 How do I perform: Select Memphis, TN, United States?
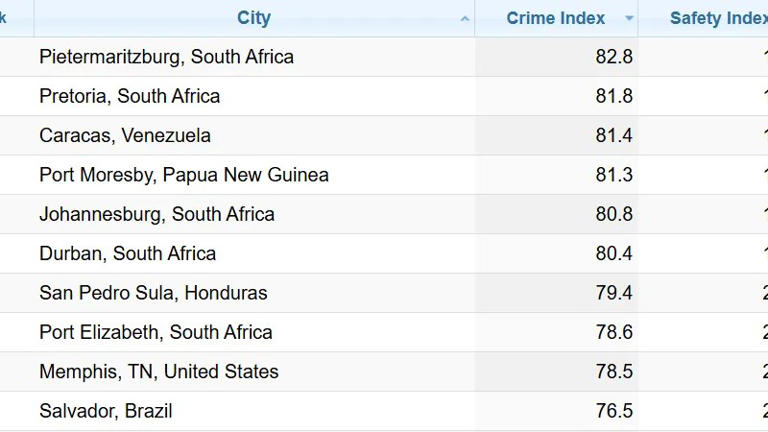pyautogui.click(x=159, y=371)
